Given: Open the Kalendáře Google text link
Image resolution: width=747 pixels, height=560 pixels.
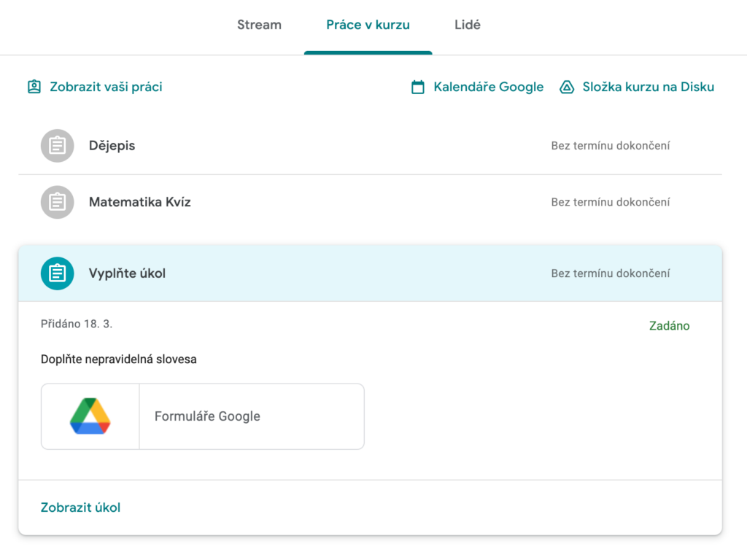Looking at the screenshot, I should [x=488, y=87].
